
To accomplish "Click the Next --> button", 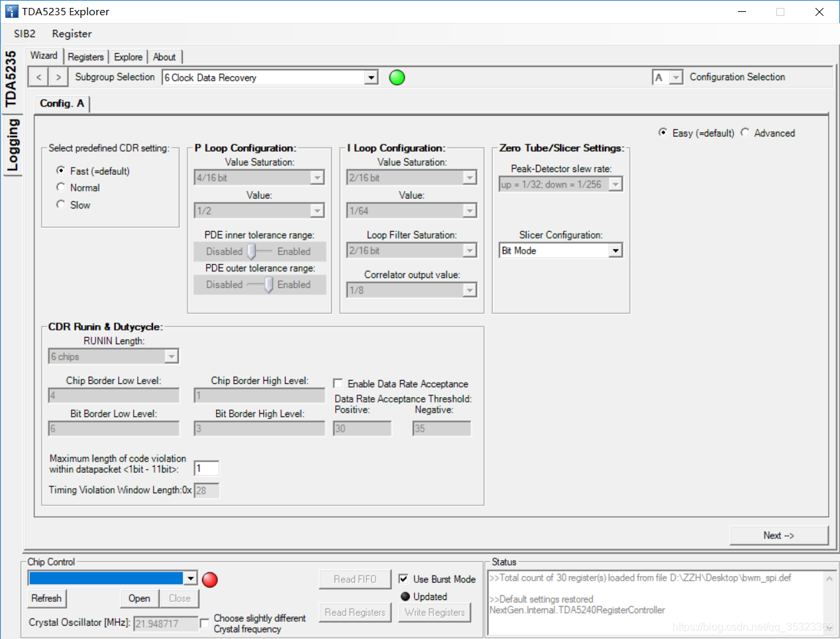I will [778, 535].
